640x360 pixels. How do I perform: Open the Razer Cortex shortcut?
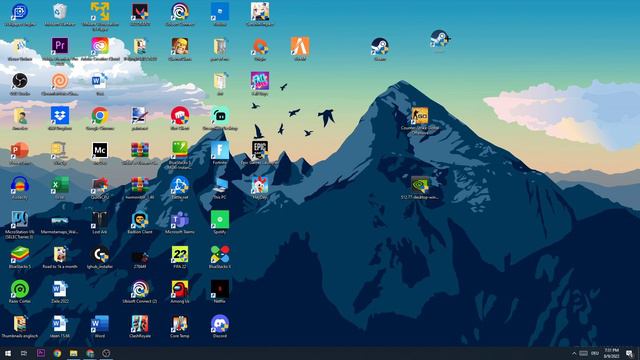point(20,289)
